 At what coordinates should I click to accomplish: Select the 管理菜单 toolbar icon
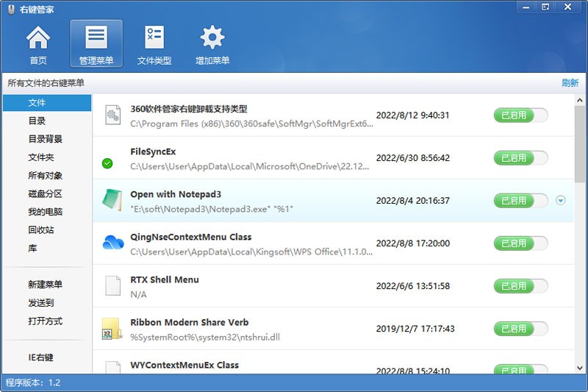(96, 44)
